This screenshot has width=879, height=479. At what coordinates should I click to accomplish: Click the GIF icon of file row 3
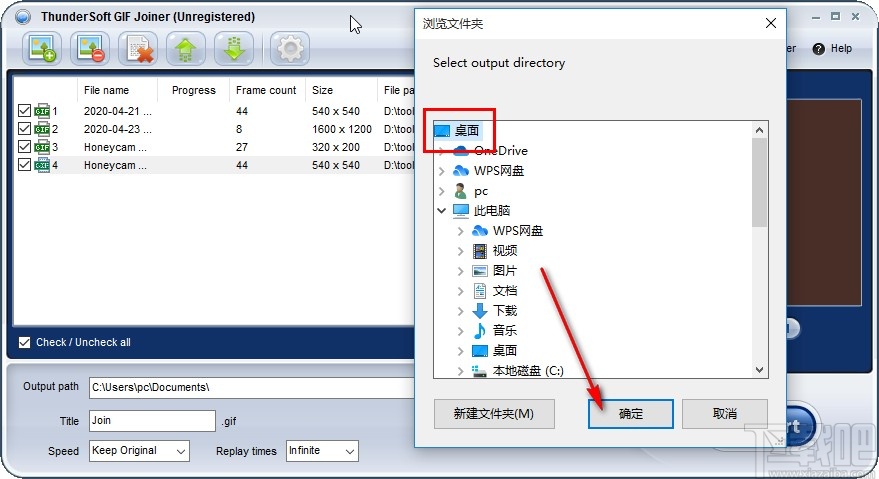coord(42,146)
